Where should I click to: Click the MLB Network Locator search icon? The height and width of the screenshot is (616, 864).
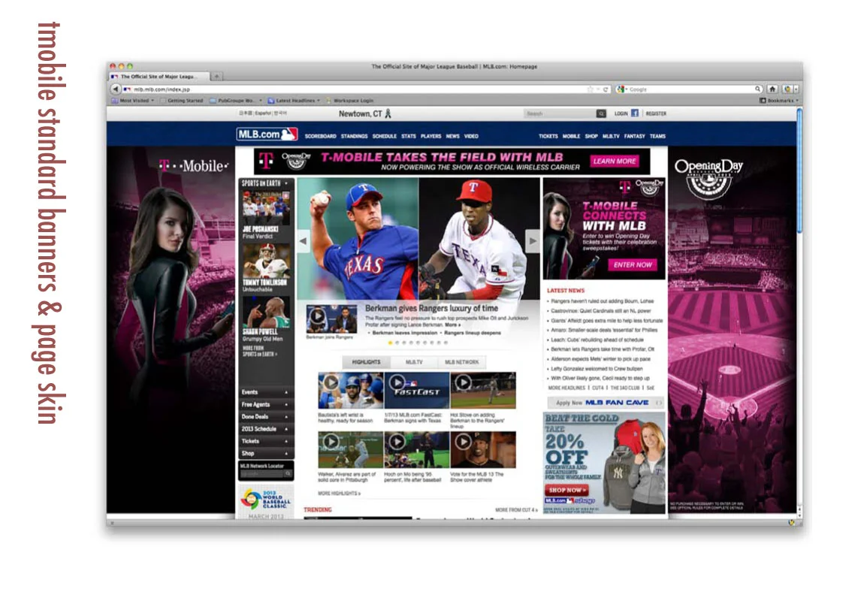click(288, 474)
